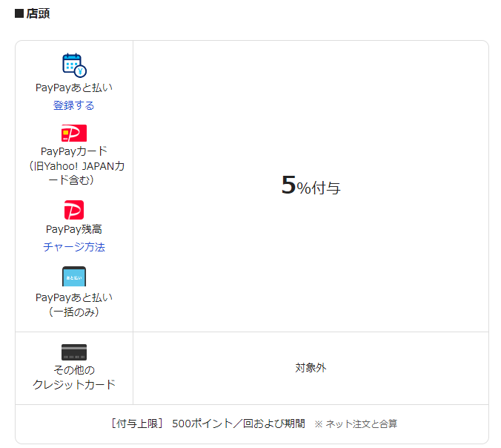Click the blue あと払い phone icon
The width and height of the screenshot is (501, 448).
[x=74, y=276]
